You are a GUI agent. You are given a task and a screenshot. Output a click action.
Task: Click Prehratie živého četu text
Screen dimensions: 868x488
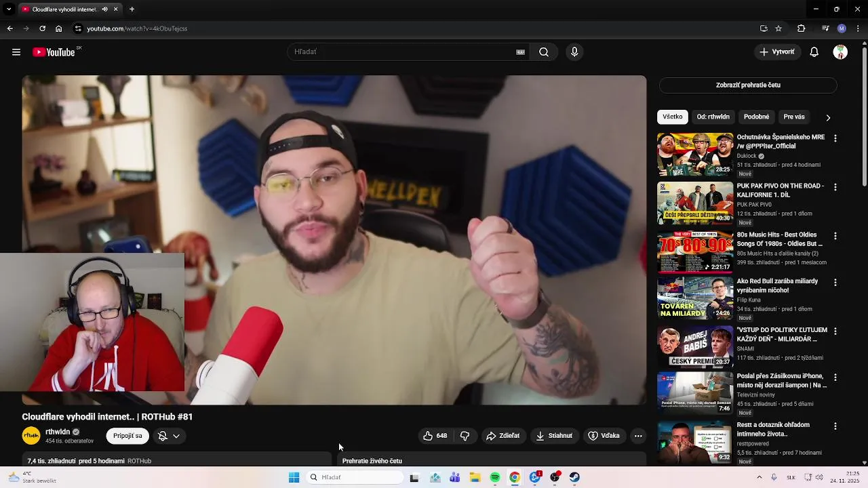372,461
